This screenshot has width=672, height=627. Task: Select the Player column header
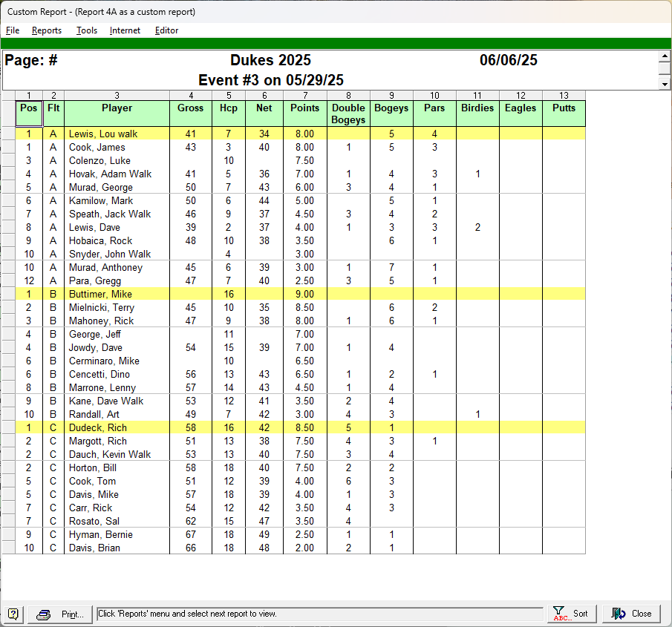tap(117, 108)
